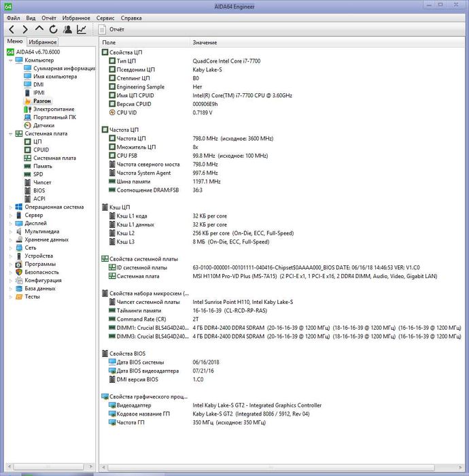The image size is (469, 476).
Task: Select the AIDA64 v6.70.6000 root icon
Action: click(x=10, y=52)
